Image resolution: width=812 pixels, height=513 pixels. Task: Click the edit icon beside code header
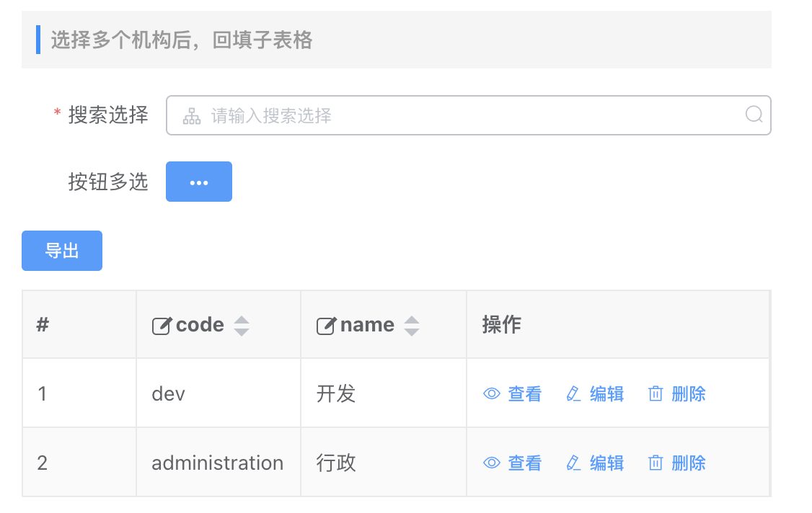pyautogui.click(x=162, y=326)
